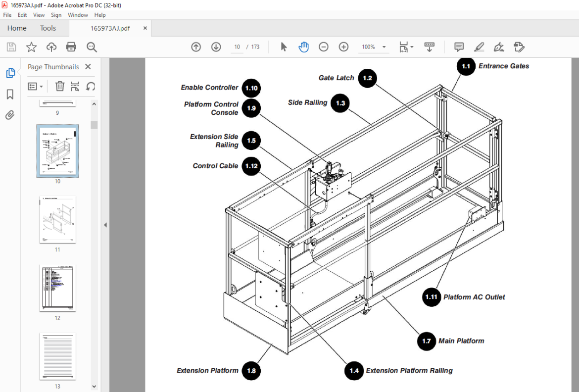Zoom in with plus icon
This screenshot has height=392, width=579.
coord(343,47)
